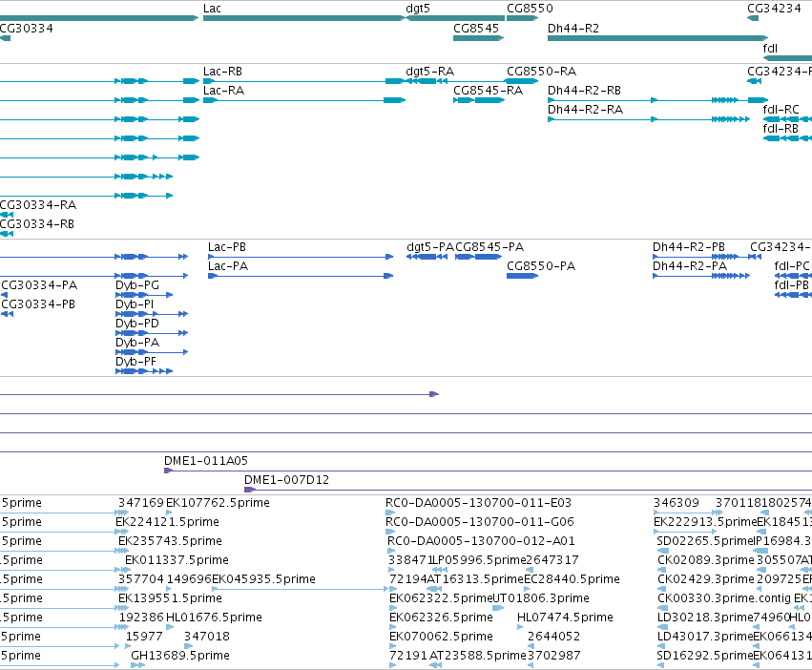Click the fdl-RC transcript label
812x670 pixels.
(781, 110)
